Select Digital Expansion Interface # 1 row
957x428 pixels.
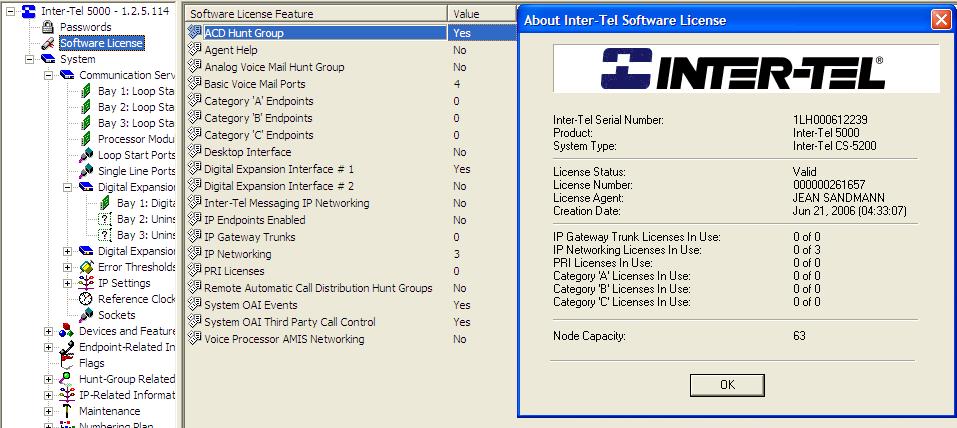(x=351, y=169)
